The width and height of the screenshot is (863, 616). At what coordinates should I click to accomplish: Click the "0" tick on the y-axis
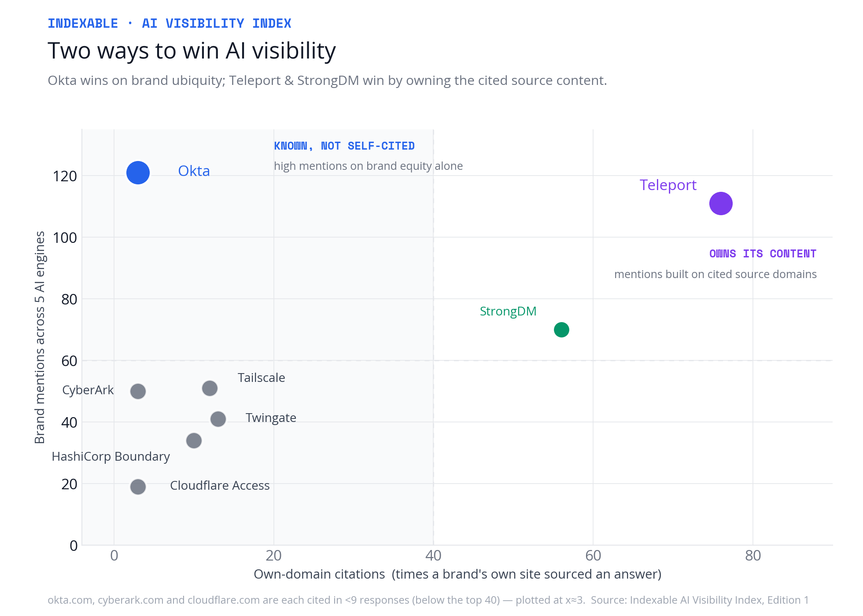click(x=74, y=546)
